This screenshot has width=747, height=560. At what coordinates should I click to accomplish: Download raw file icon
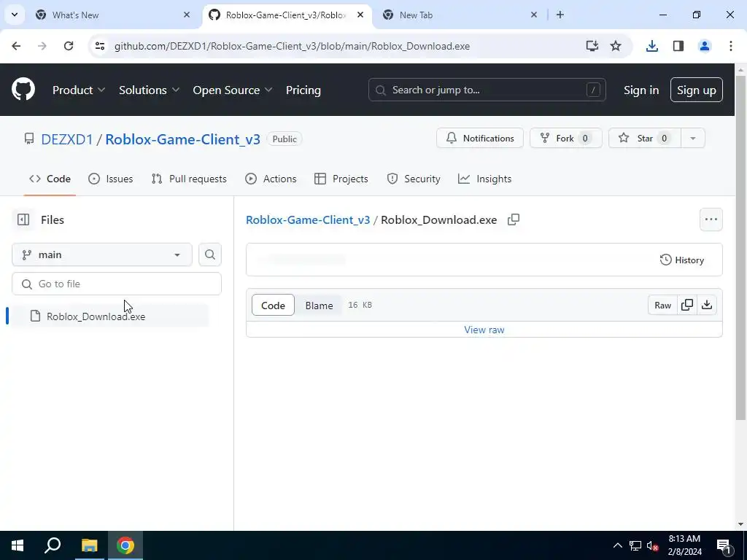click(707, 306)
